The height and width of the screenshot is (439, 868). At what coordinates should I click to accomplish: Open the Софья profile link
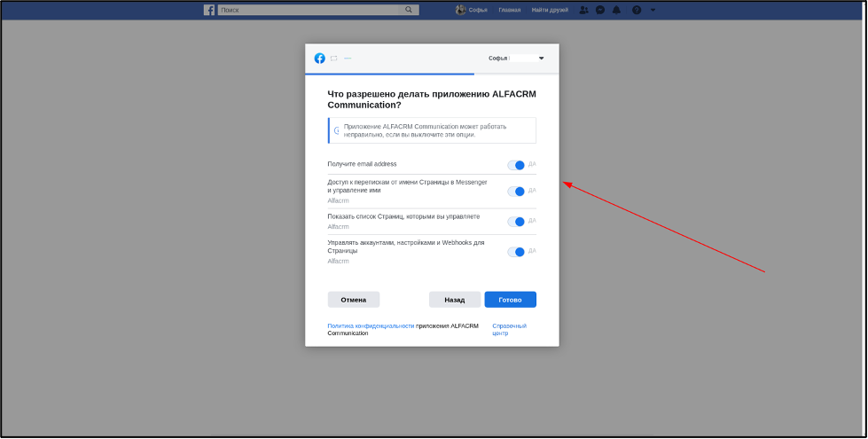click(478, 10)
